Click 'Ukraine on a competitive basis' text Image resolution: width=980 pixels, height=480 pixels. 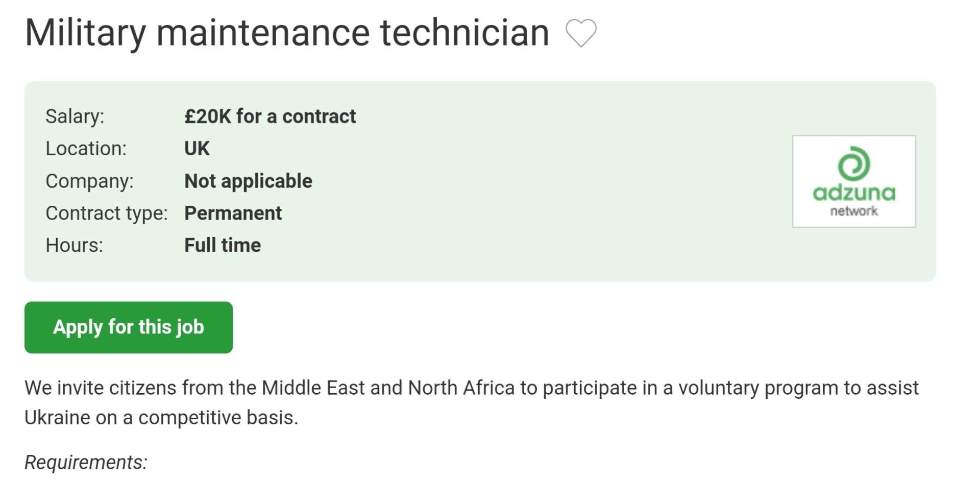click(161, 418)
